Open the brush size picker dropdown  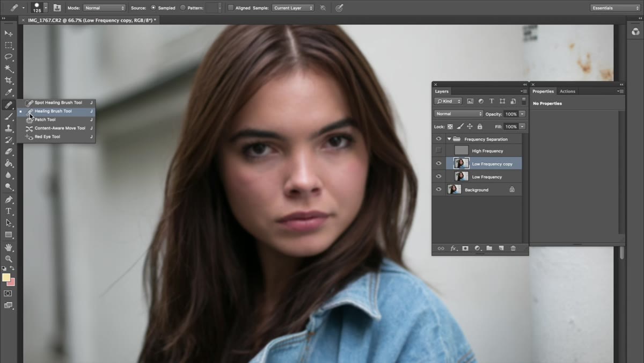click(x=46, y=8)
